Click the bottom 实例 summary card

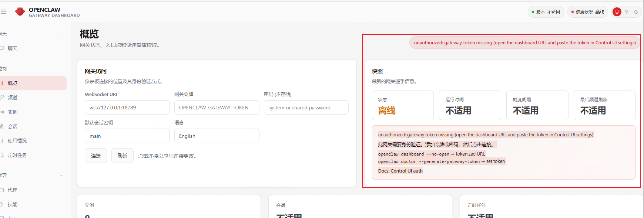(169, 207)
